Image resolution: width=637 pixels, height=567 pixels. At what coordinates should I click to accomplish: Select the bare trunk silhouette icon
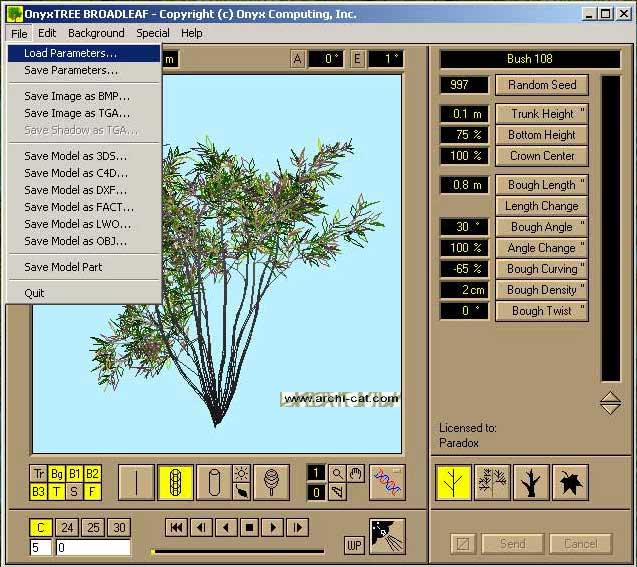(531, 483)
